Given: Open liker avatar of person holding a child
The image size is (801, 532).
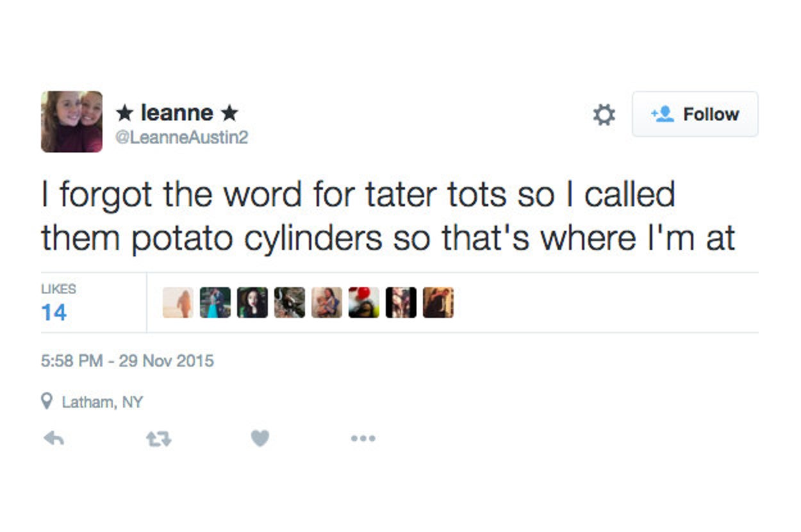Looking at the screenshot, I should tap(327, 303).
